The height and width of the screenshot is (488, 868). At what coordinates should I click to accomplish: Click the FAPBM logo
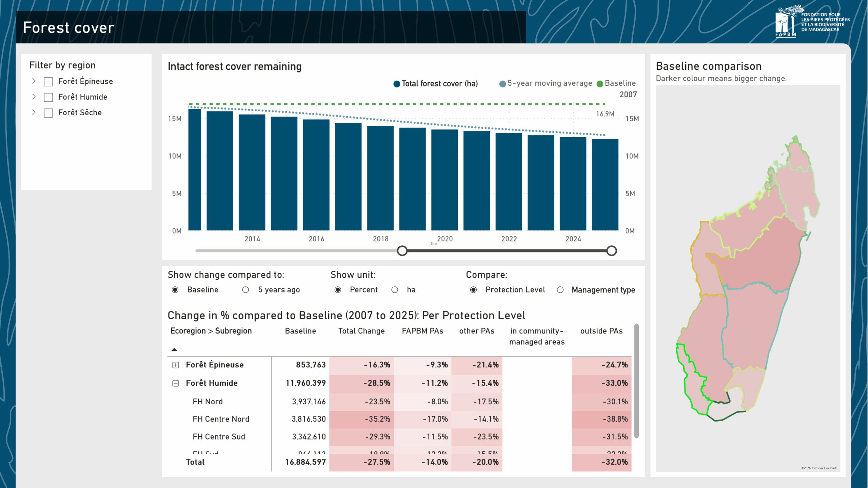tap(812, 21)
